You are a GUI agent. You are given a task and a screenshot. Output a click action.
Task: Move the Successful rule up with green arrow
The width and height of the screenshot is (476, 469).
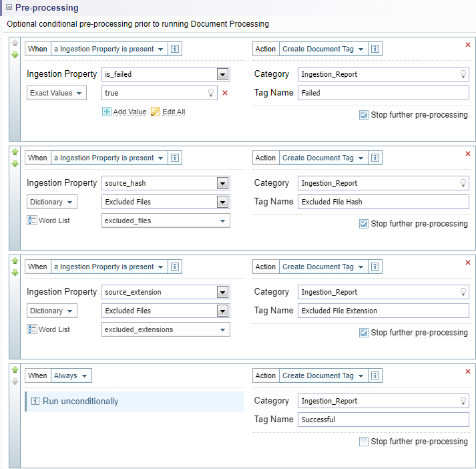15,369
